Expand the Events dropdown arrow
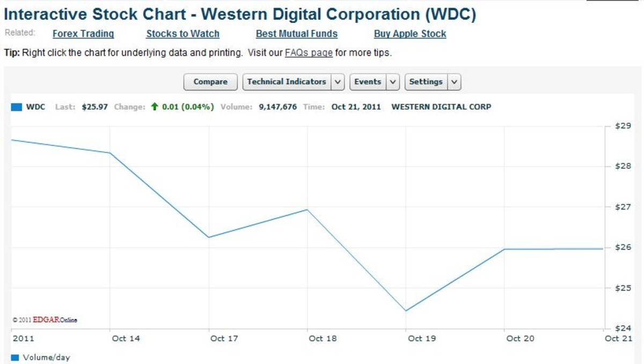Viewport: 644px width, 364px height. coord(393,82)
